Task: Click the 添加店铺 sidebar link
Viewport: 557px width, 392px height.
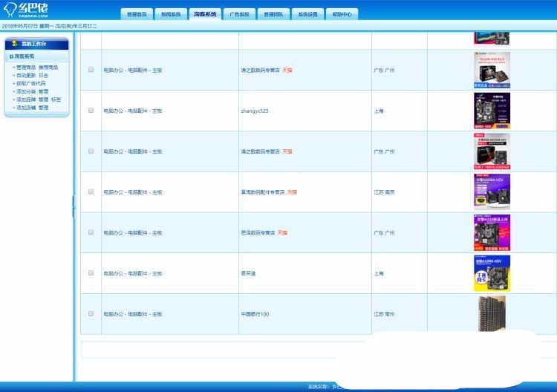Action: (x=26, y=108)
